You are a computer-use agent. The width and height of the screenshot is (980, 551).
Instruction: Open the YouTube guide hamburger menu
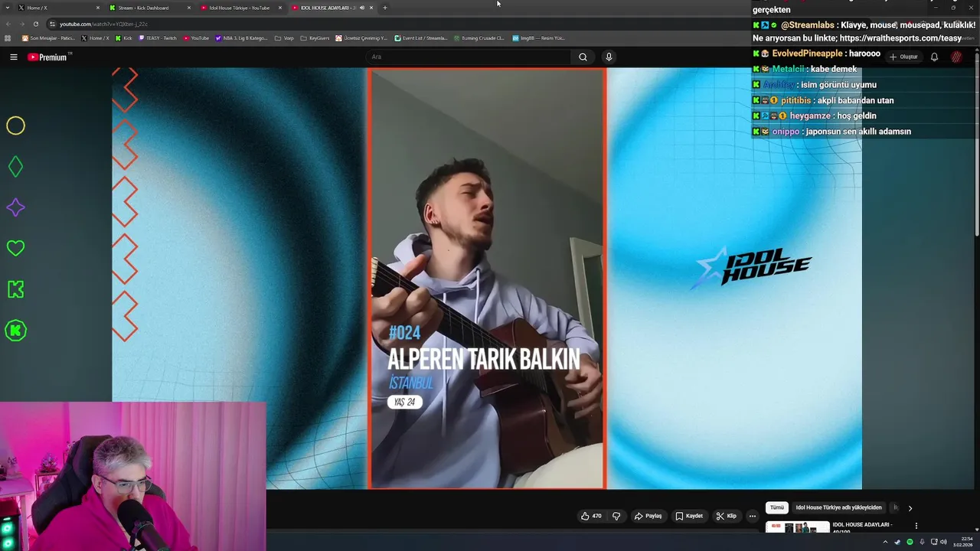click(x=13, y=57)
